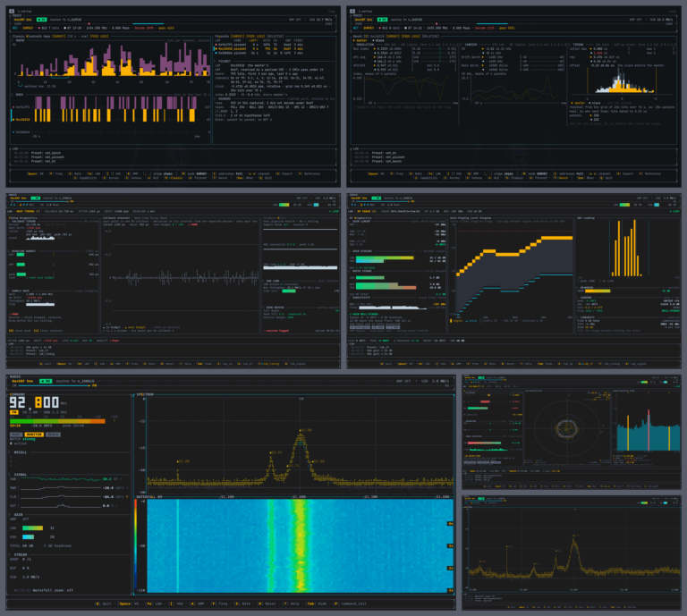This screenshot has width=687, height=616.
Task: Click the FM mode badge under the frequency
Action: coord(14,412)
